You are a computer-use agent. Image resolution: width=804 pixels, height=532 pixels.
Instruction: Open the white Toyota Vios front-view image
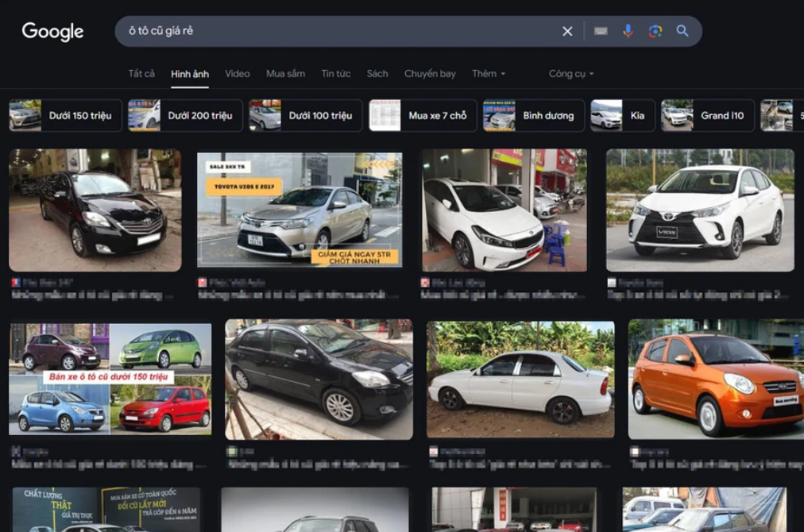click(x=700, y=210)
